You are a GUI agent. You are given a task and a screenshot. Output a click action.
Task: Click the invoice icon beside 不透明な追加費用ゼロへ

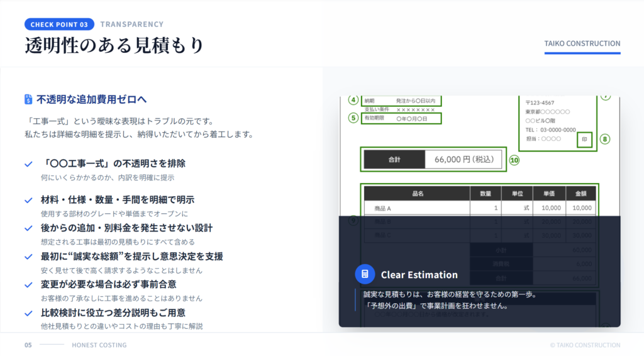pyautogui.click(x=28, y=99)
